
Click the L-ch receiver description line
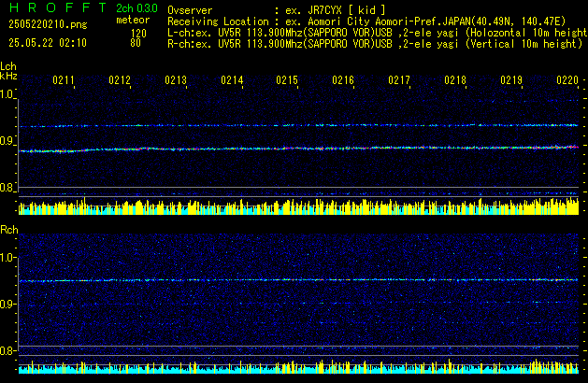click(x=378, y=33)
